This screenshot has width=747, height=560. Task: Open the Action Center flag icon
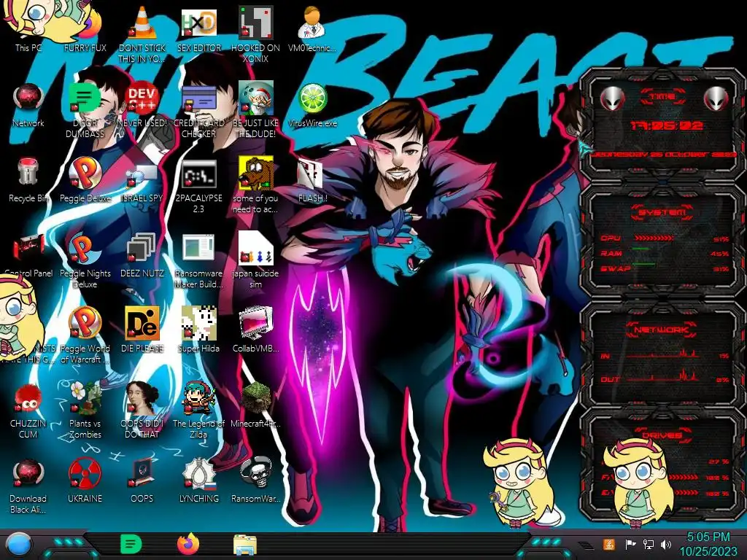[x=630, y=544]
